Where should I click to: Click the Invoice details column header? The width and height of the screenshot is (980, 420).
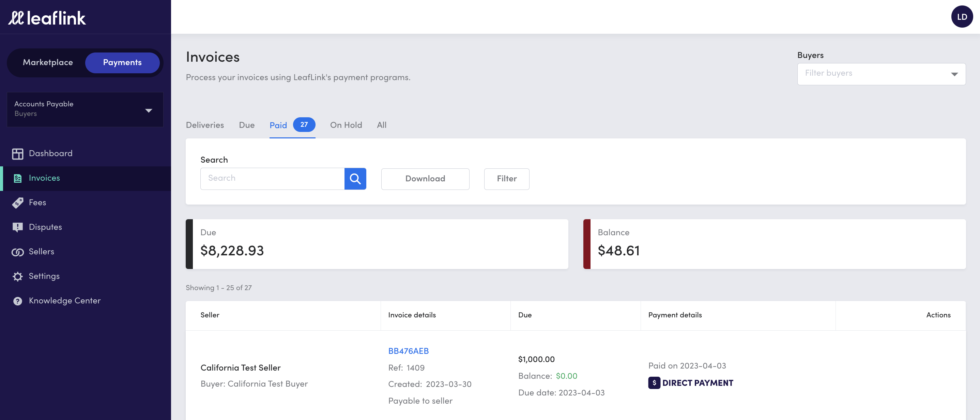click(x=412, y=315)
